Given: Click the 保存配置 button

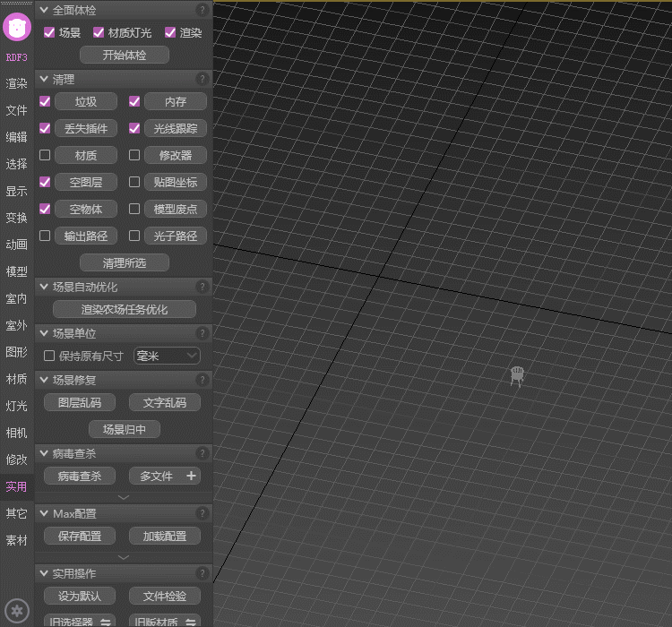Looking at the screenshot, I should click(80, 536).
